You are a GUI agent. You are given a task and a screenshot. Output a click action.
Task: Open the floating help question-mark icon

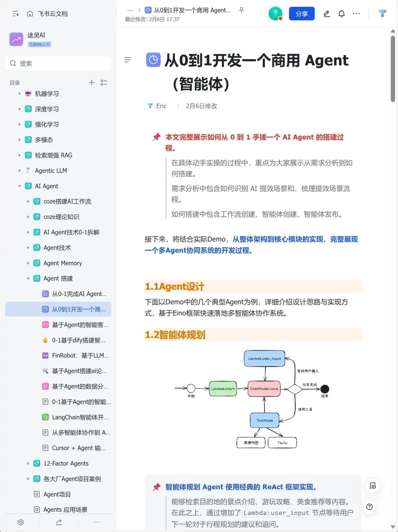pos(370,507)
